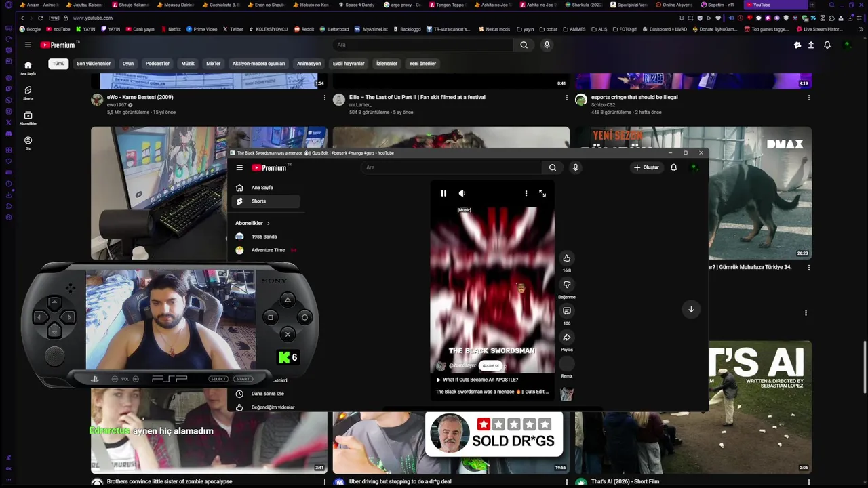Subscribe via Abone ol button
868x488 pixels.
tap(490, 365)
